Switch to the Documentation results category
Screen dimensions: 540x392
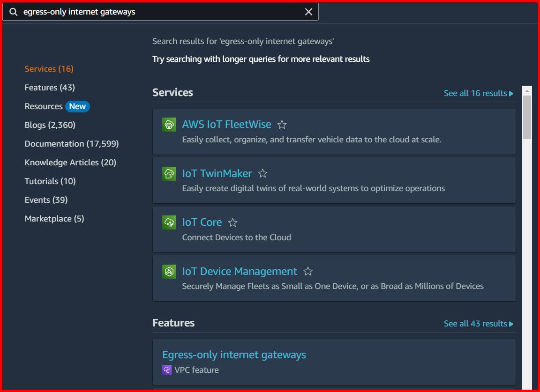(x=71, y=143)
